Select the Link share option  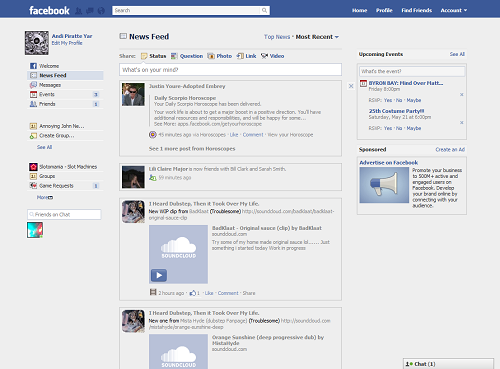tap(246, 56)
